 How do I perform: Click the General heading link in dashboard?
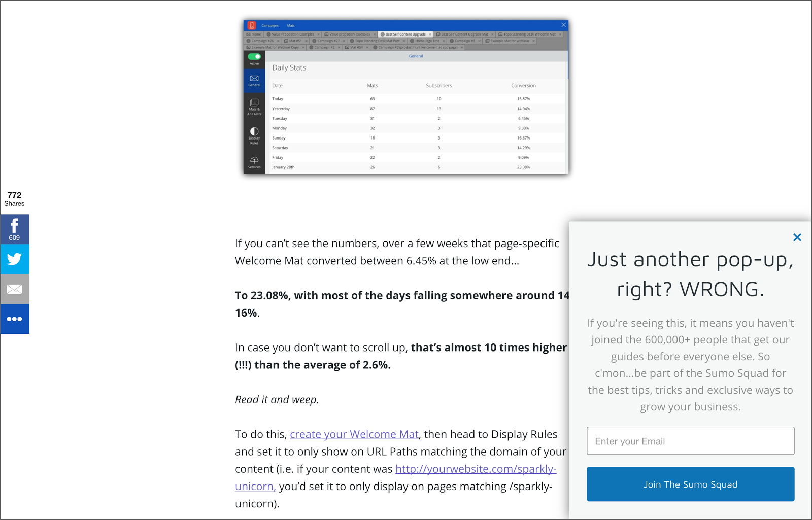click(x=416, y=56)
